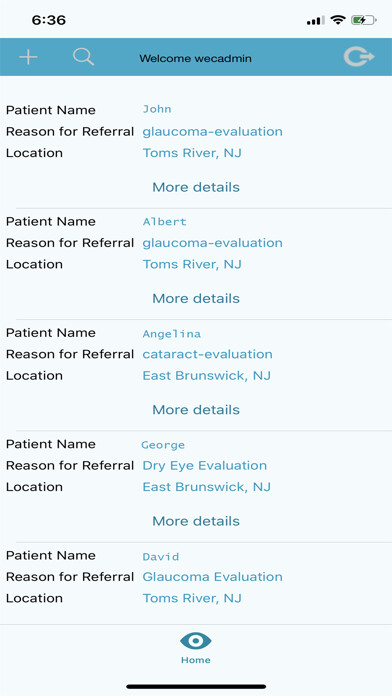Viewport: 392px width, 696px height.
Task: Tap the Wi-Fi status icon
Action: click(x=338, y=20)
